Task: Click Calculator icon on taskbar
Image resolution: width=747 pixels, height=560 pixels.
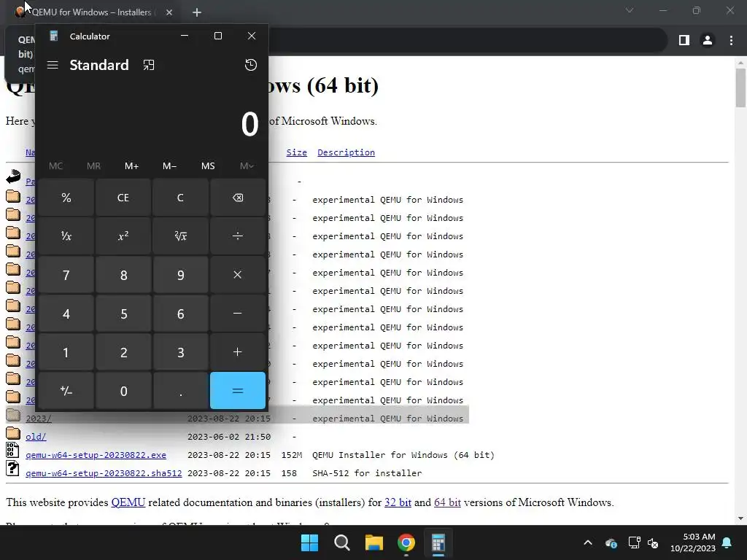Action: (x=438, y=542)
